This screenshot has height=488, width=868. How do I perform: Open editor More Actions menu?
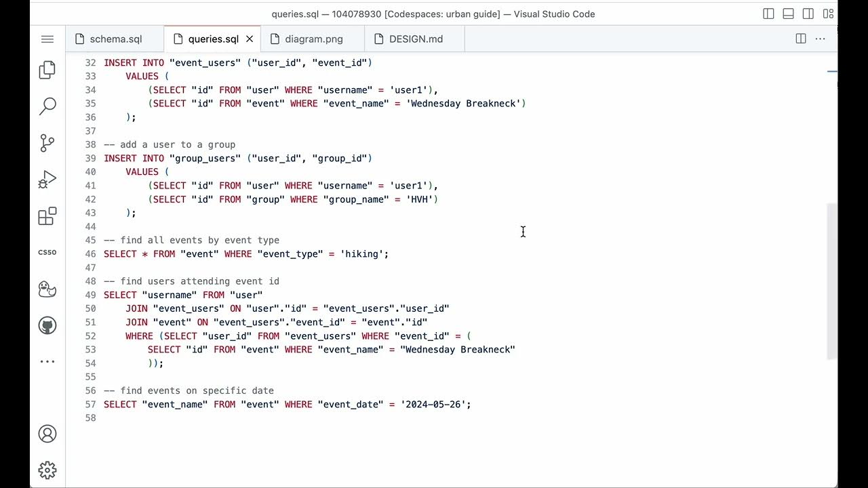821,39
